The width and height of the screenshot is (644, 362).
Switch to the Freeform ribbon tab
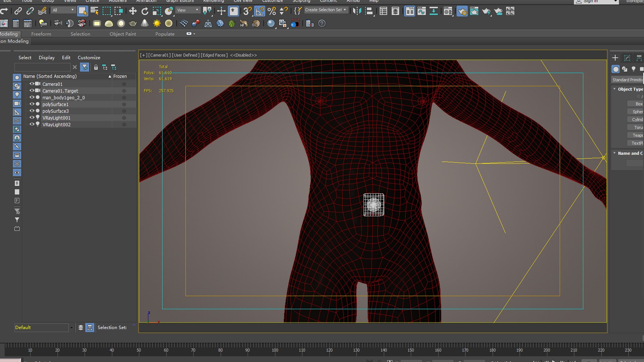41,34
